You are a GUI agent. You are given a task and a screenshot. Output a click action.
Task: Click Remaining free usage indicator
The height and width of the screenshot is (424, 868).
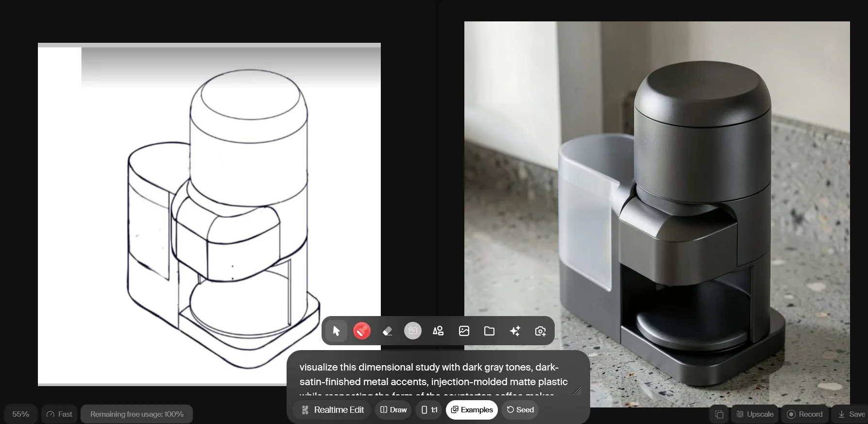136,414
